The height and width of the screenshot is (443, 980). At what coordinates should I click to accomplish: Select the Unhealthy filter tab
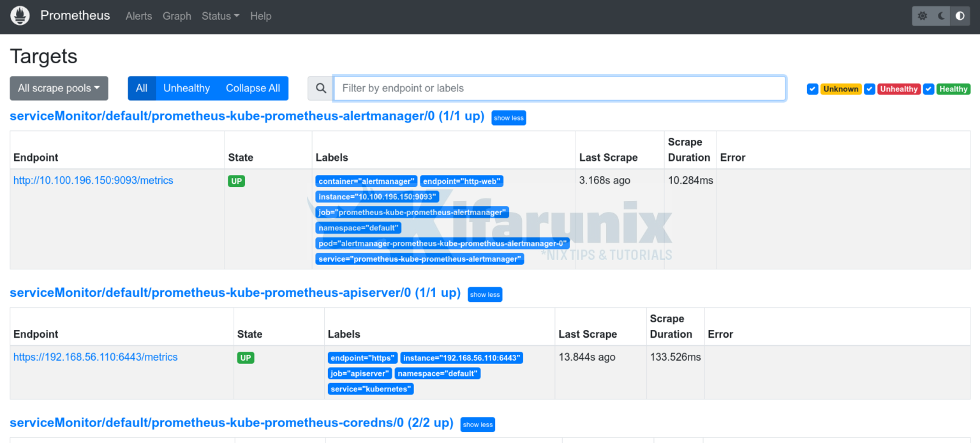186,88
